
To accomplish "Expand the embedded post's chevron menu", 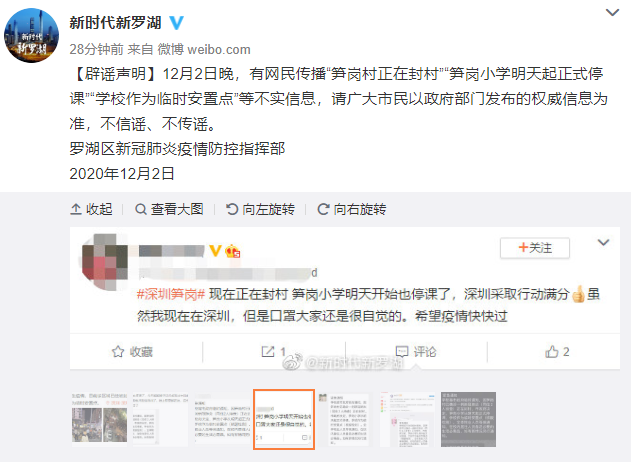I will coord(603,243).
